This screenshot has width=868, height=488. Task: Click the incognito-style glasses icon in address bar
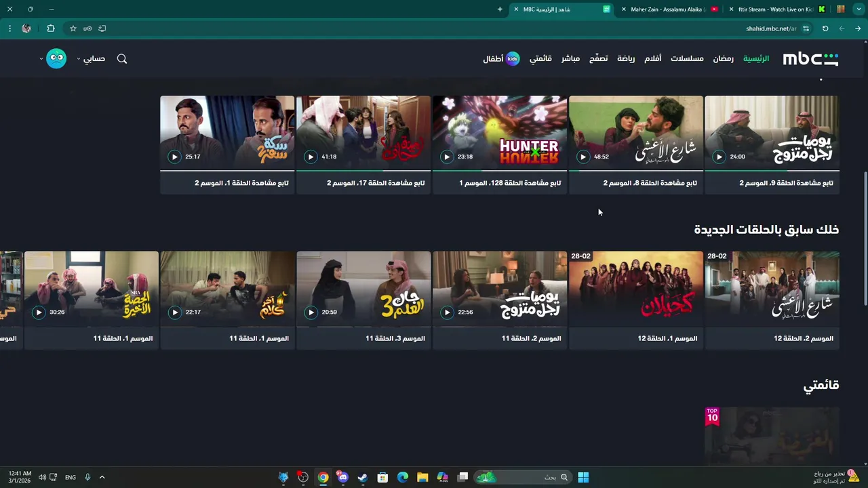click(x=87, y=28)
